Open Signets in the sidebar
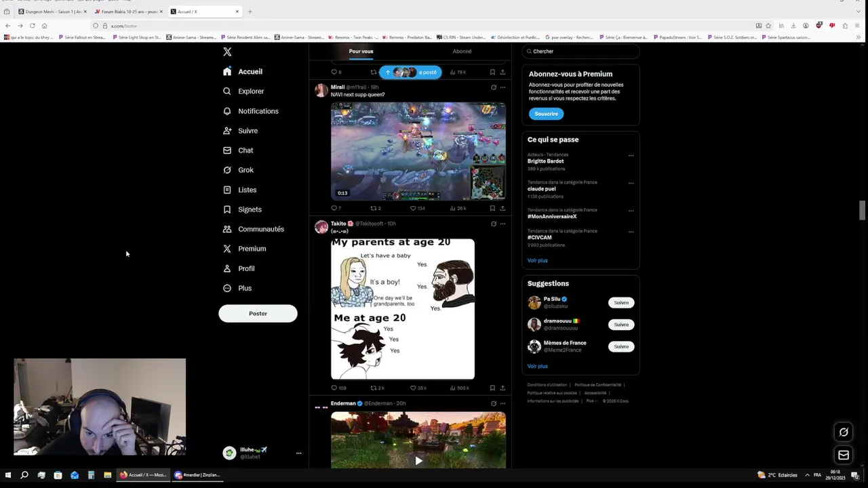868x488 pixels. [x=242, y=209]
